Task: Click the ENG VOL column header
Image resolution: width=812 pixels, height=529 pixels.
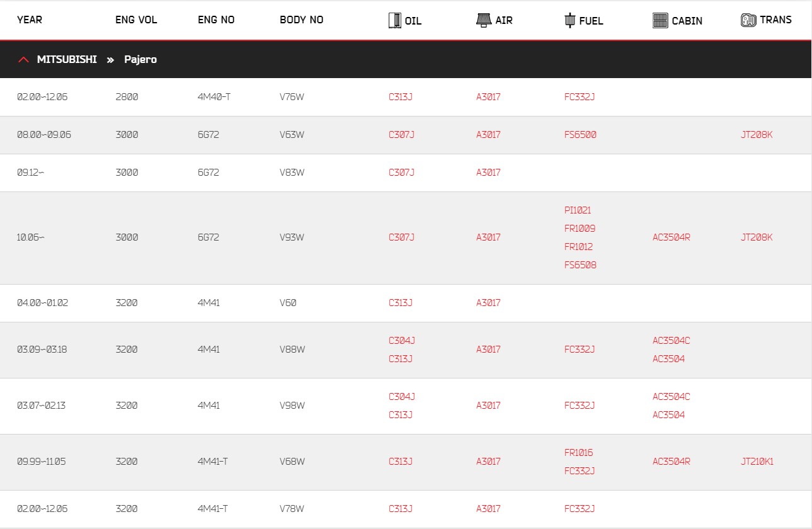Action: [x=136, y=20]
